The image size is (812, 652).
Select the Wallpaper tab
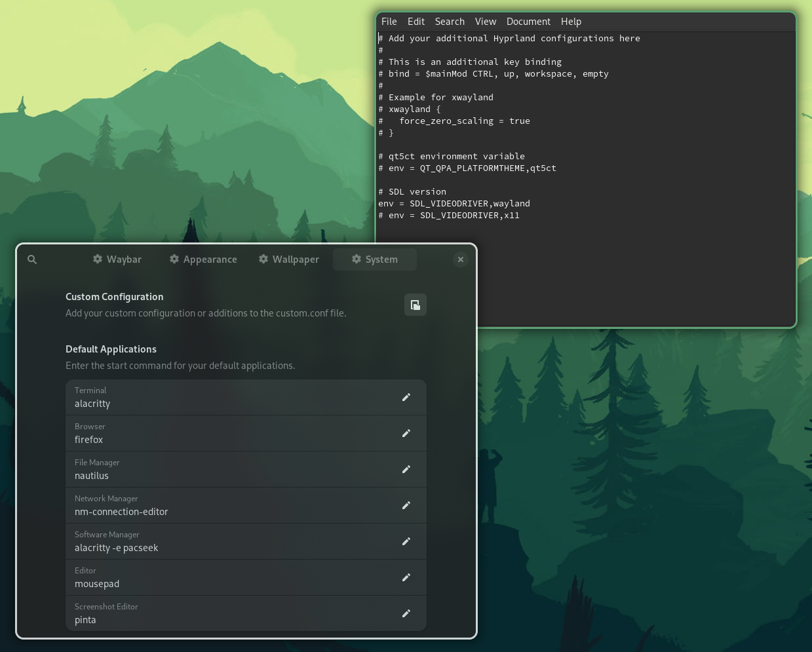tap(289, 259)
